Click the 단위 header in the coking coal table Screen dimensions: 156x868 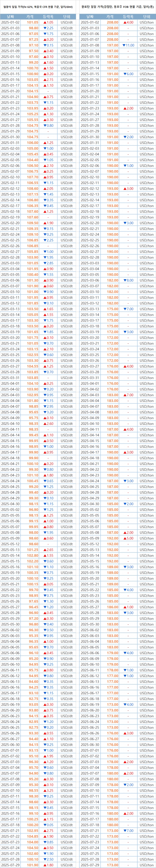[147, 16]
